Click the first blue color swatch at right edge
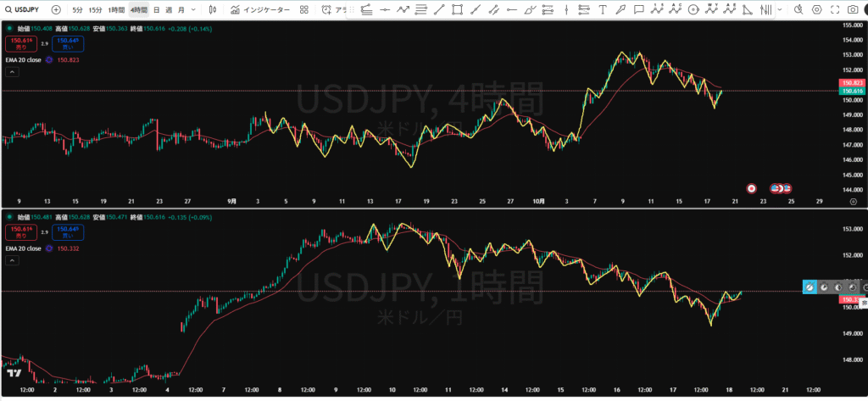Viewport: 868px width, 401px height. [x=810, y=287]
